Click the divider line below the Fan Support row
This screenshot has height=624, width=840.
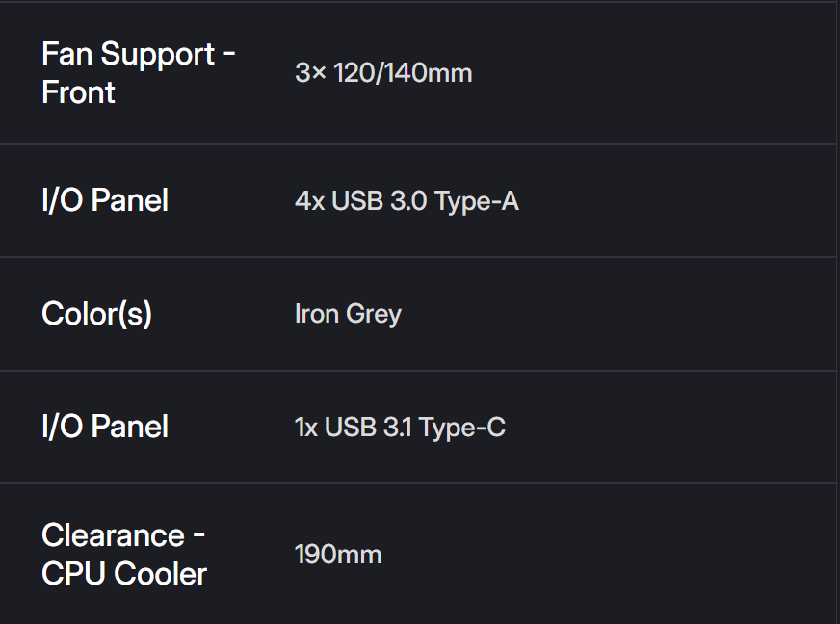pos(418,144)
